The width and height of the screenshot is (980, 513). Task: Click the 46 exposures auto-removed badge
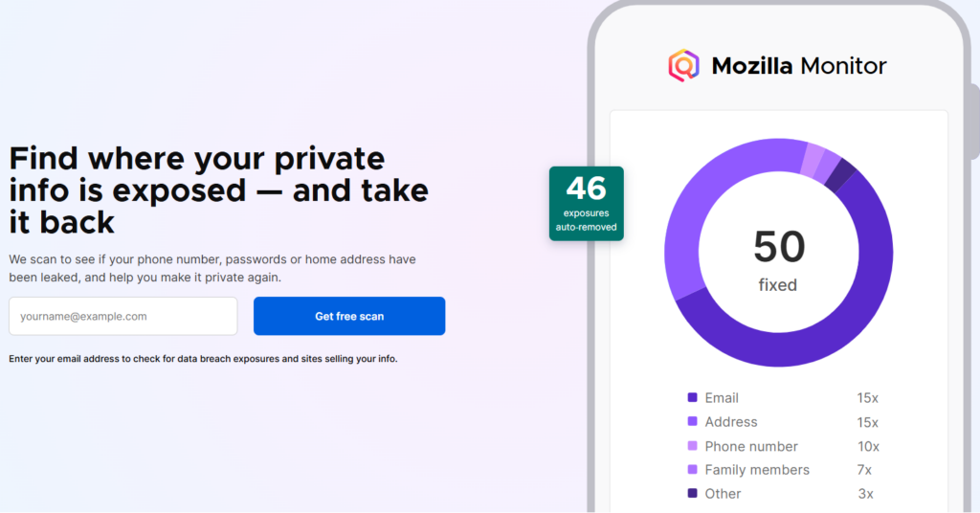(x=586, y=203)
